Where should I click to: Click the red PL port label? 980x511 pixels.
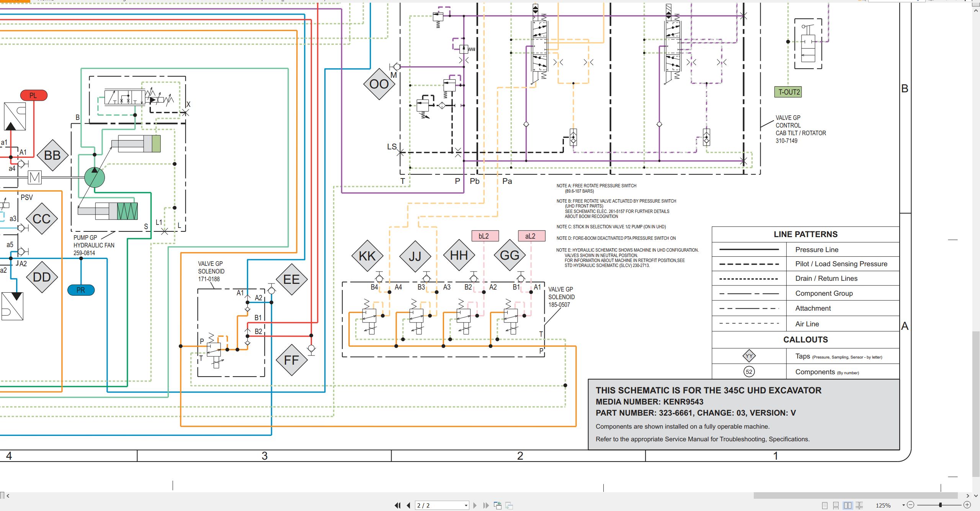point(34,95)
